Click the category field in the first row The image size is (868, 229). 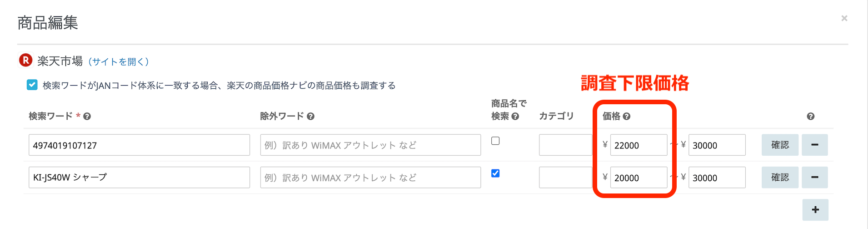tap(566, 145)
